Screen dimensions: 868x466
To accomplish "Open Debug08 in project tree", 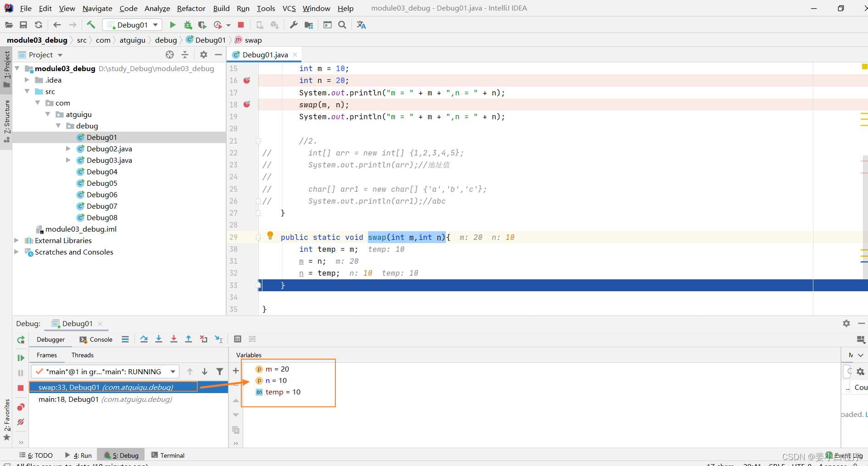I will click(x=102, y=217).
